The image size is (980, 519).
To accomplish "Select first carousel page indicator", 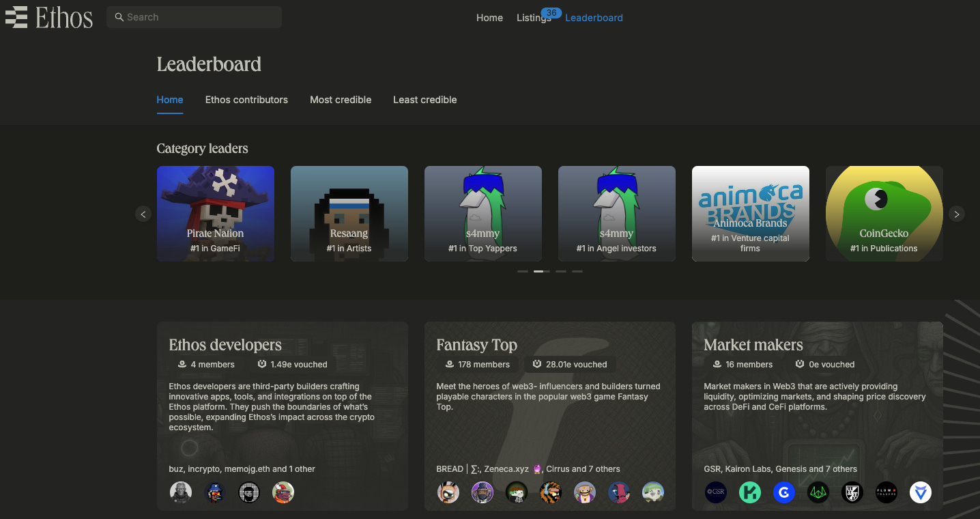I will [x=523, y=271].
